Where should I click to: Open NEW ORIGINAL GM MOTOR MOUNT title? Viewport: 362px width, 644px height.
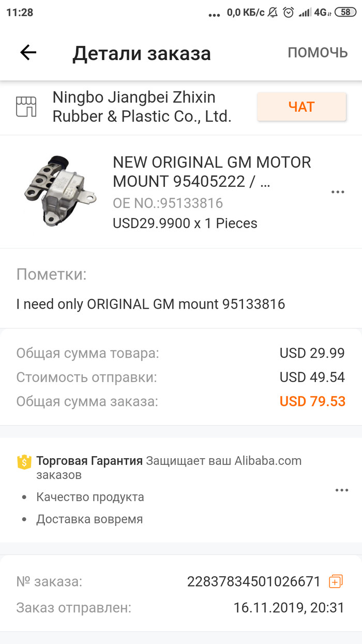[212, 172]
